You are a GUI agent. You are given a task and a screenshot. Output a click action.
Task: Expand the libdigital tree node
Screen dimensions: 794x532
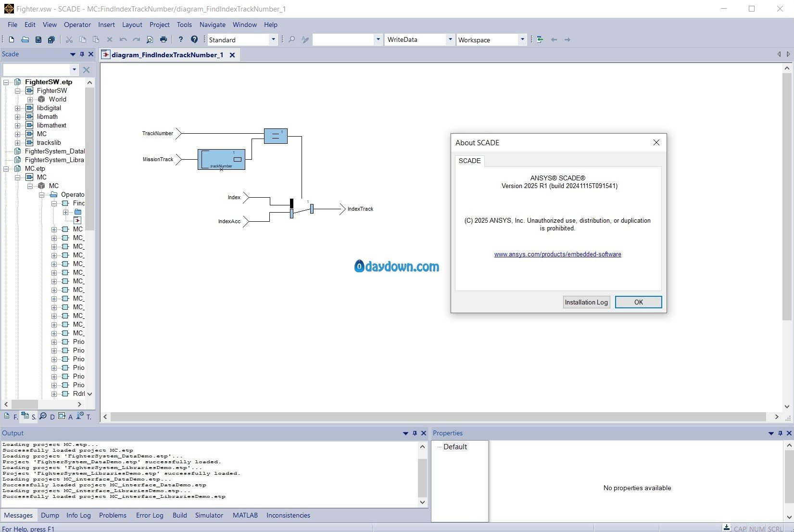coord(18,108)
